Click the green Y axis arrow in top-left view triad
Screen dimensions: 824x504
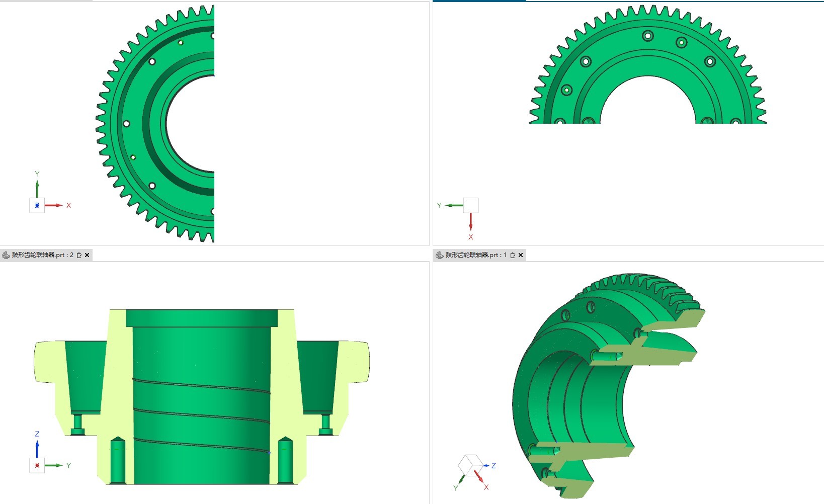(37, 189)
